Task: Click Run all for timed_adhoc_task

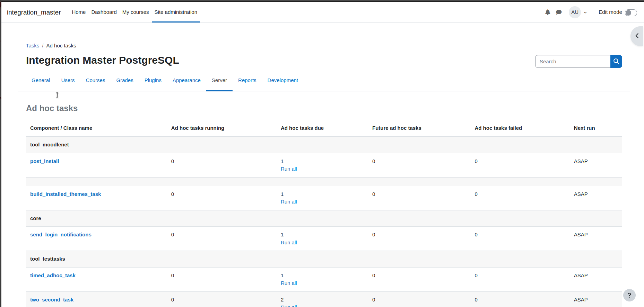Action: pyautogui.click(x=289, y=283)
